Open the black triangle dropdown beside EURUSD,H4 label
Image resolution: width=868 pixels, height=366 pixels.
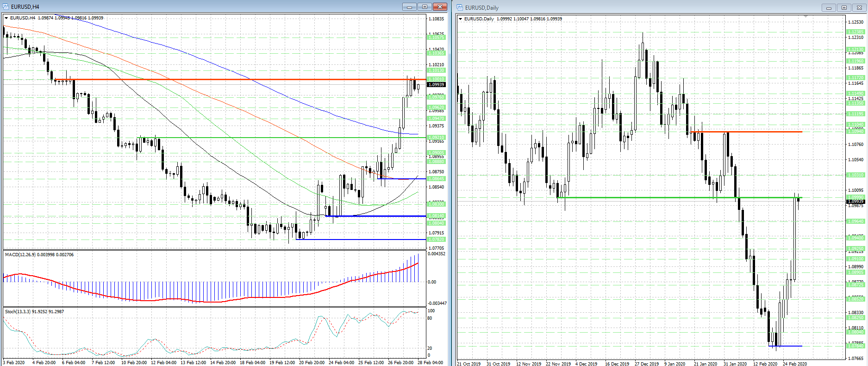click(x=6, y=18)
